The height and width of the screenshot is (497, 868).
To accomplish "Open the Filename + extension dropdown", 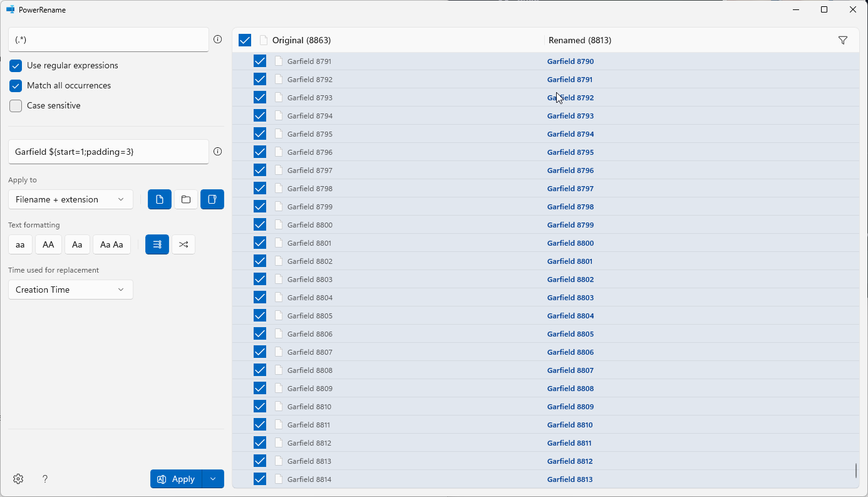I will click(71, 199).
